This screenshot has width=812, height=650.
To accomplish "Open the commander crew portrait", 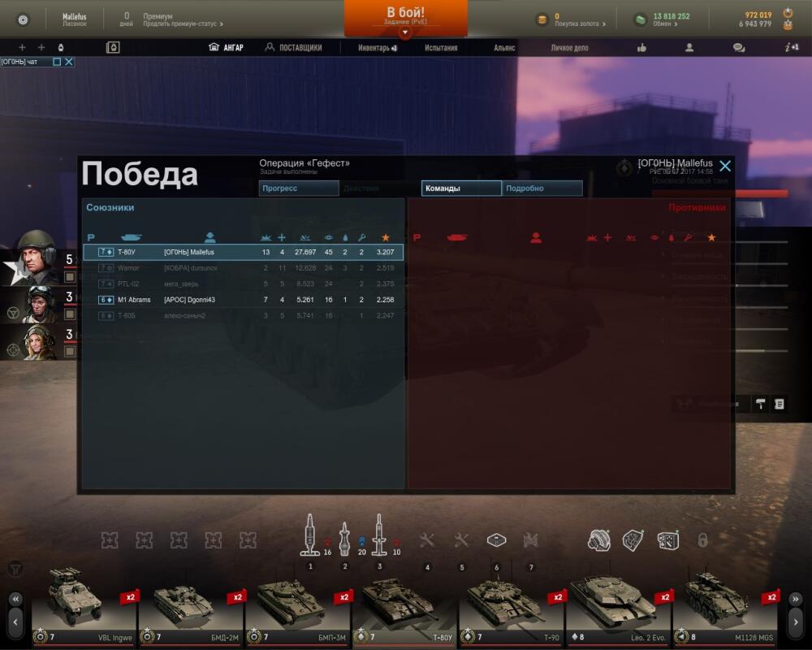I will pos(37,257).
